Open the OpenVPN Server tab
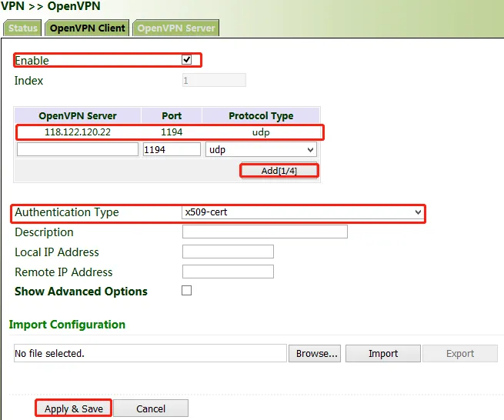Viewport: 504px width, 420px height. [175, 28]
